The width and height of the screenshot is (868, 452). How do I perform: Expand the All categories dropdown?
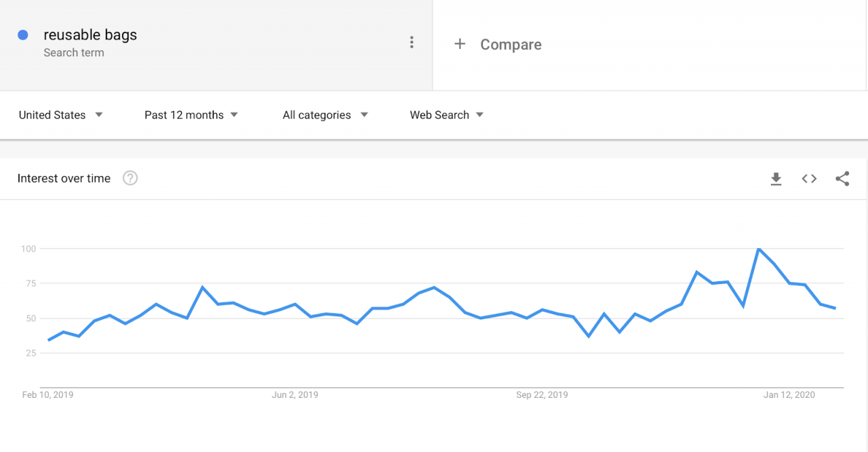click(x=325, y=115)
